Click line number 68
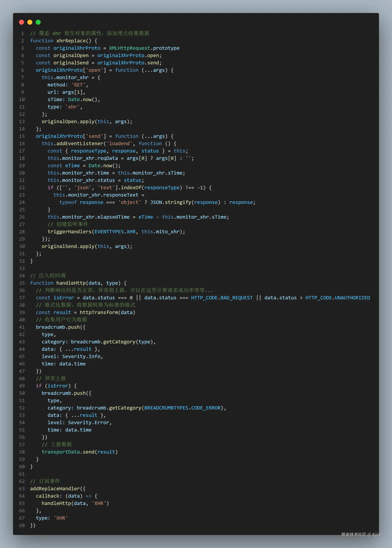The height and width of the screenshot is (548, 392). [22, 525]
